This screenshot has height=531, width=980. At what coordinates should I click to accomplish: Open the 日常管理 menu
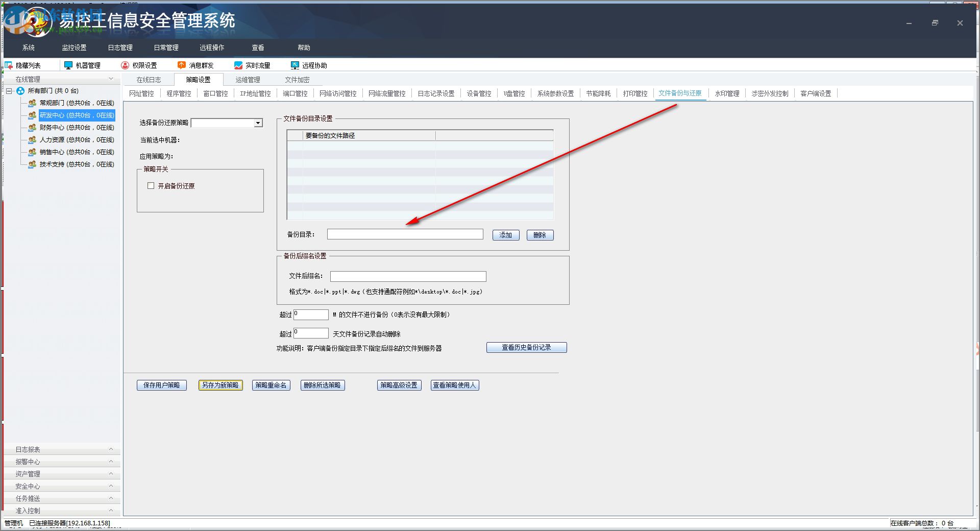pos(166,47)
